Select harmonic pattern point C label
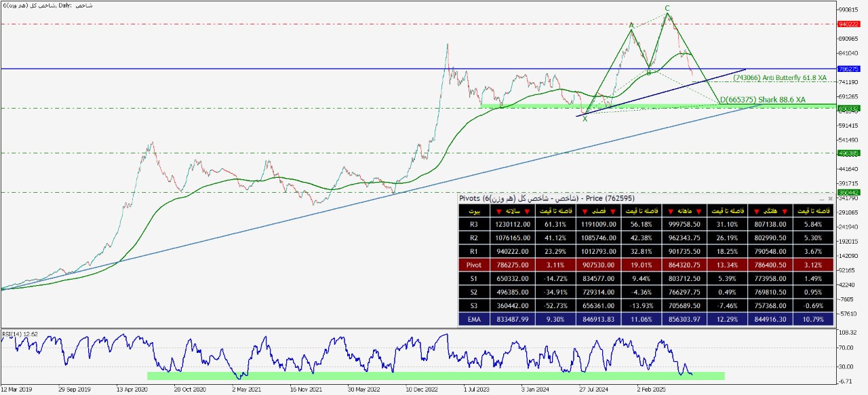This screenshot has width=868, height=395. (667, 8)
